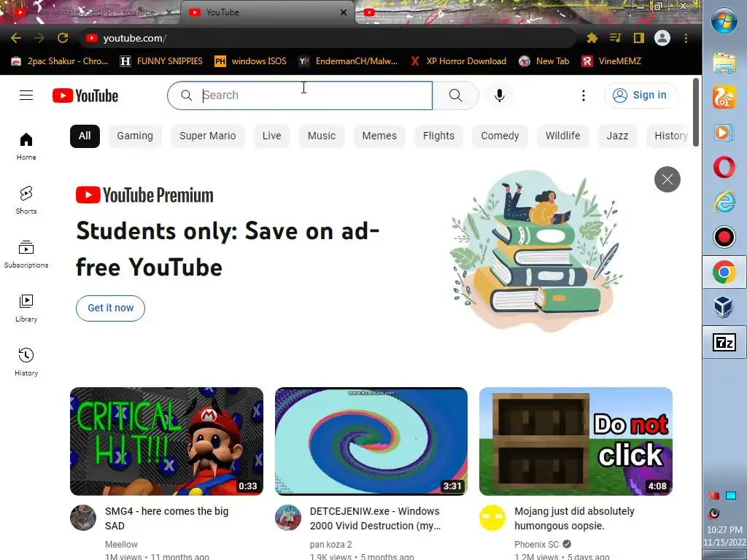Start voice search with microphone icon
This screenshot has width=747, height=560.
click(499, 96)
